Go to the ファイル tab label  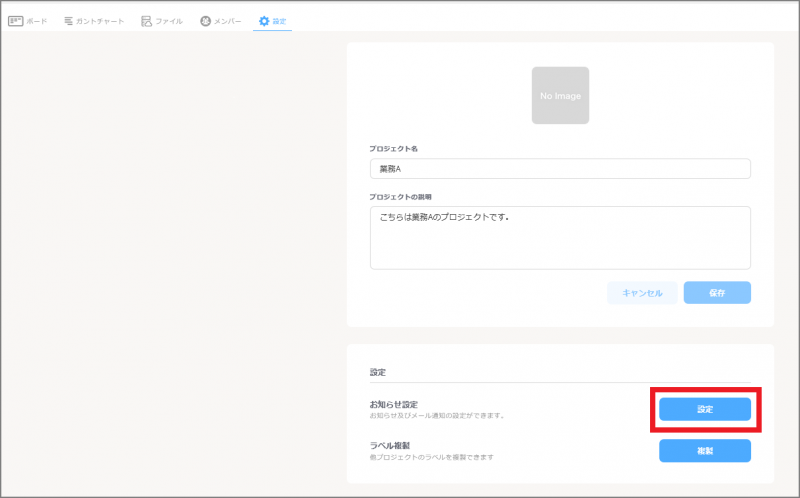[169, 21]
